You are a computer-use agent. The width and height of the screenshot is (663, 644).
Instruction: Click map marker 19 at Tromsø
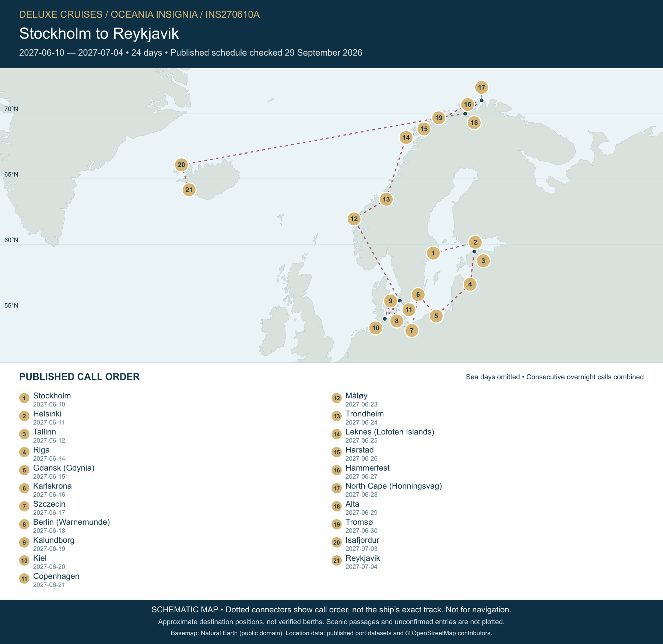click(438, 118)
